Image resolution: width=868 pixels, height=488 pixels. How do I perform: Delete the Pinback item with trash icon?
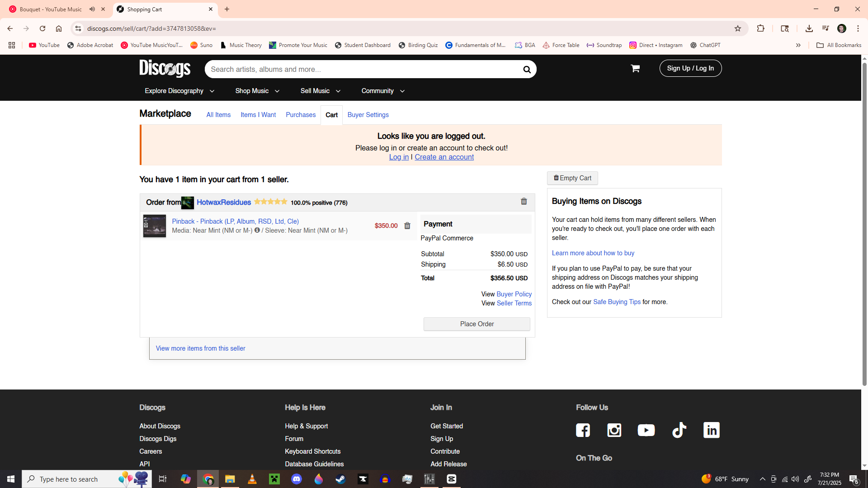pos(407,225)
